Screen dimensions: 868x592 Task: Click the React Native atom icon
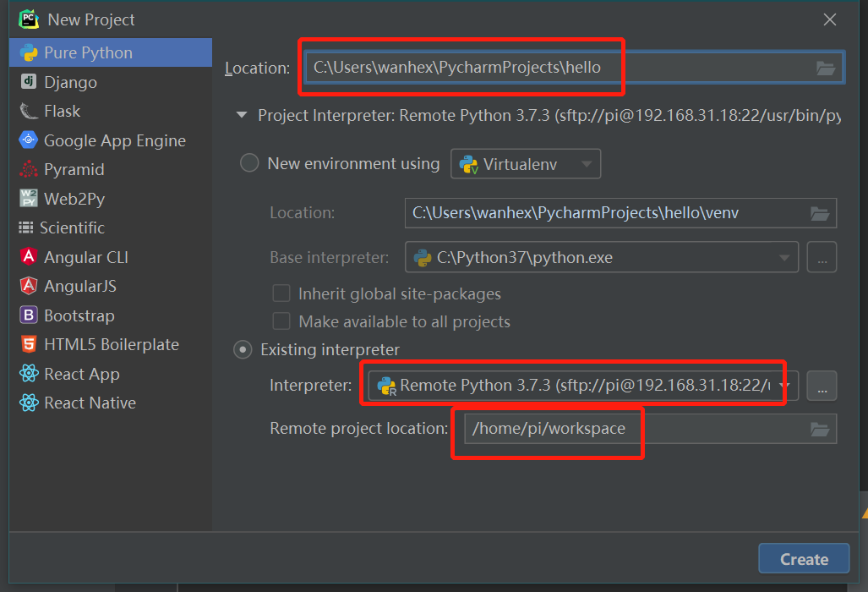[x=29, y=403]
